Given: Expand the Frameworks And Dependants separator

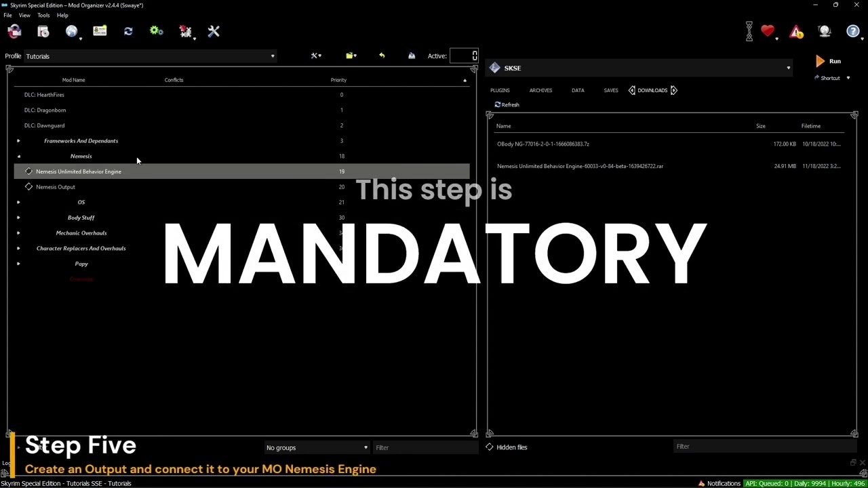Looking at the screenshot, I should click(18, 141).
